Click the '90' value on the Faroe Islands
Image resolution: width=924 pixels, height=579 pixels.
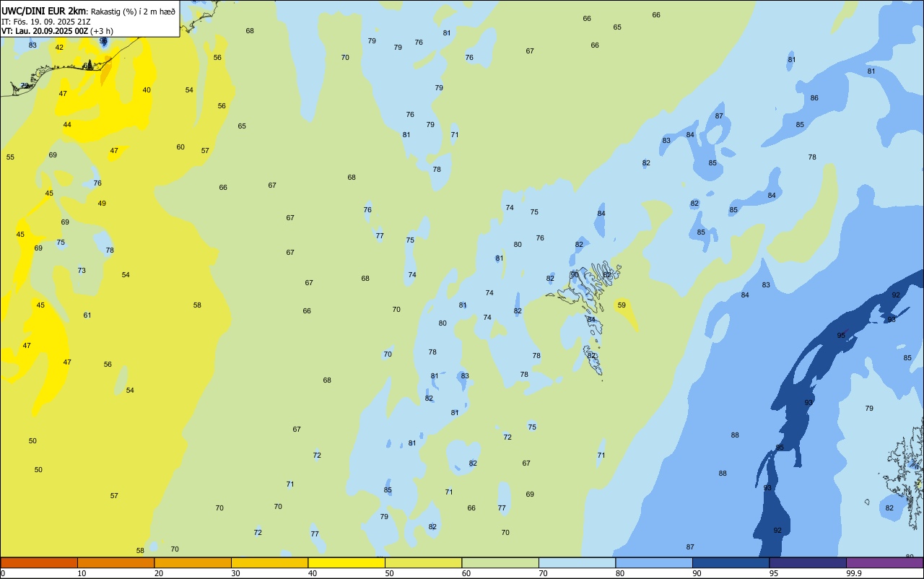point(575,275)
